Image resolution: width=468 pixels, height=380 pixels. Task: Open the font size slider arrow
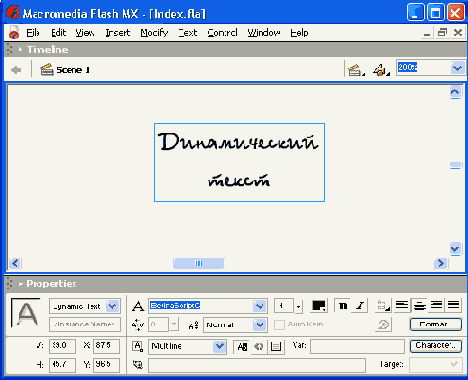pyautogui.click(x=298, y=306)
